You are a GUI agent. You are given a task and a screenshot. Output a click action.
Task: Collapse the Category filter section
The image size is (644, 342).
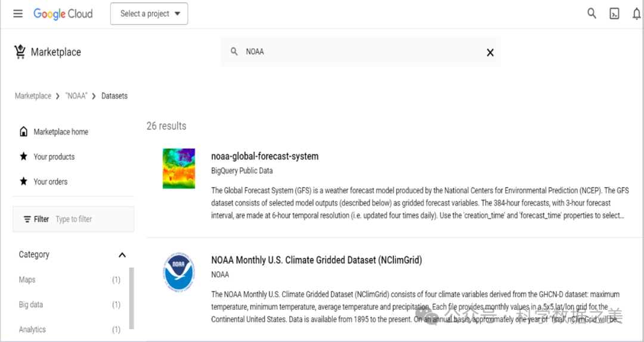[122, 255]
